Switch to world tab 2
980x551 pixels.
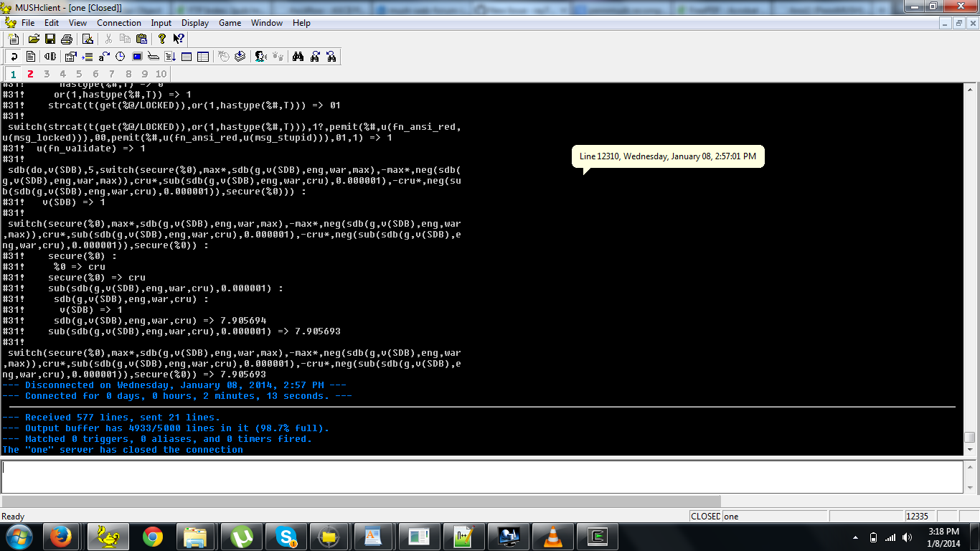(x=30, y=74)
